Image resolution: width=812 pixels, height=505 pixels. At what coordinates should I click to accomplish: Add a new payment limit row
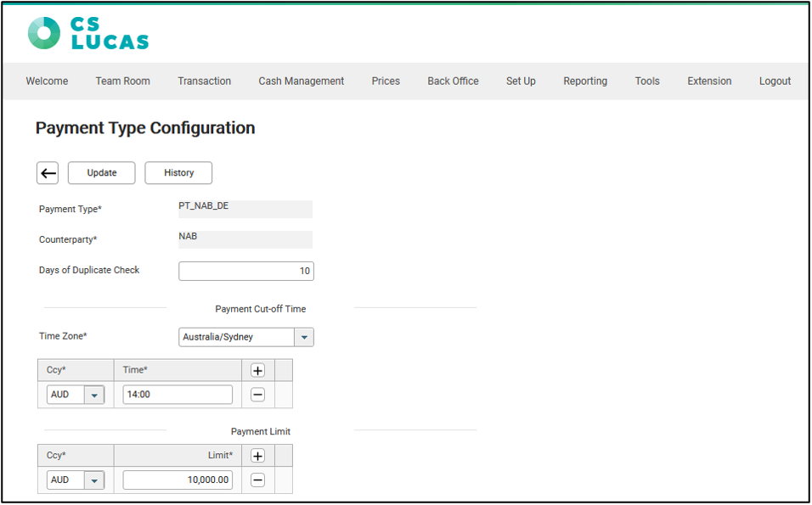258,456
